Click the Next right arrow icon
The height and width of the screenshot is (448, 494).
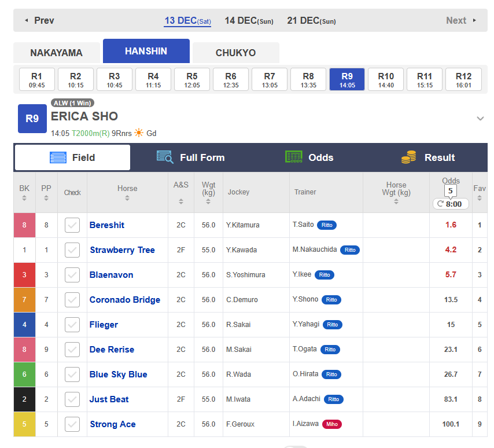tap(474, 20)
